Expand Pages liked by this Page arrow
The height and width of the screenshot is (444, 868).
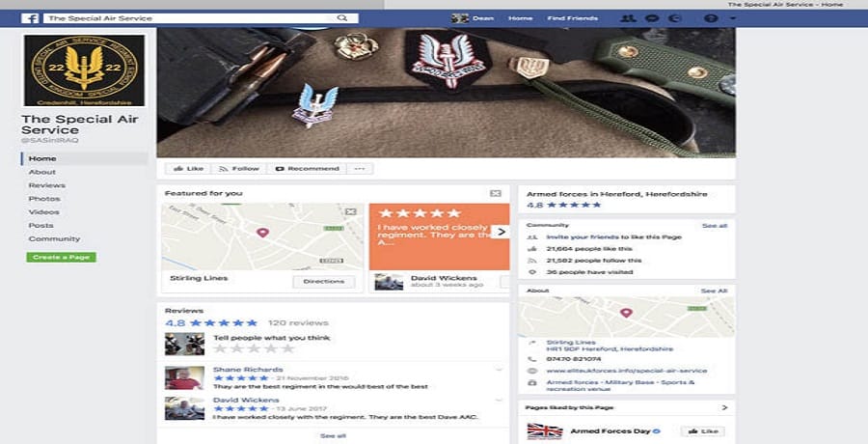[x=724, y=408]
